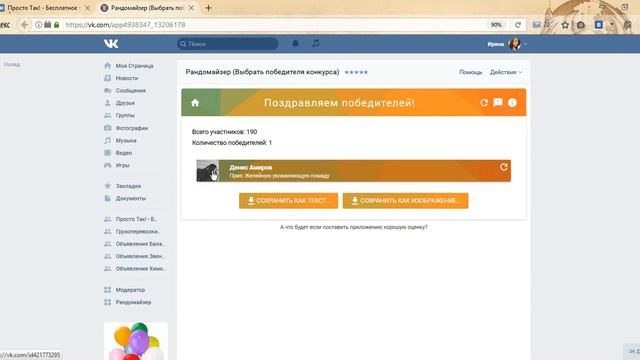Click Сохранить как текст button
The height and width of the screenshot is (360, 640).
tap(289, 201)
